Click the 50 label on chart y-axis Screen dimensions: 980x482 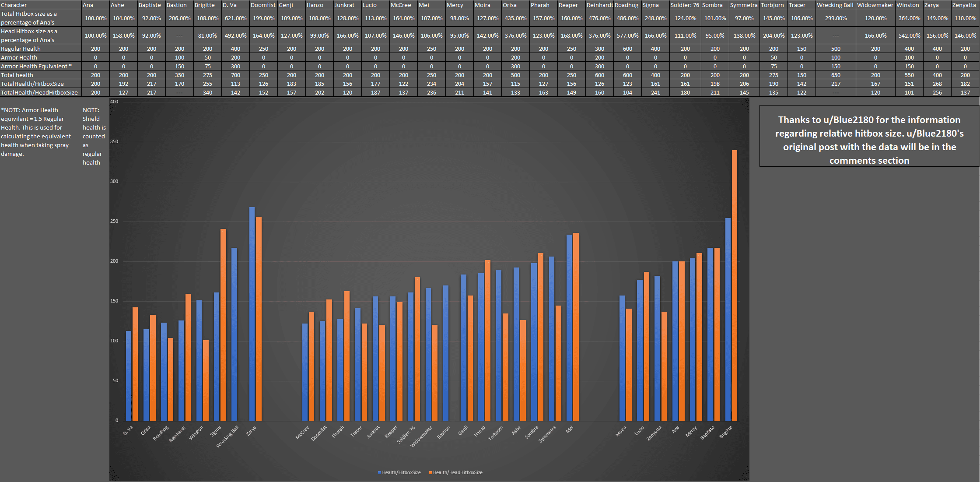(115, 380)
